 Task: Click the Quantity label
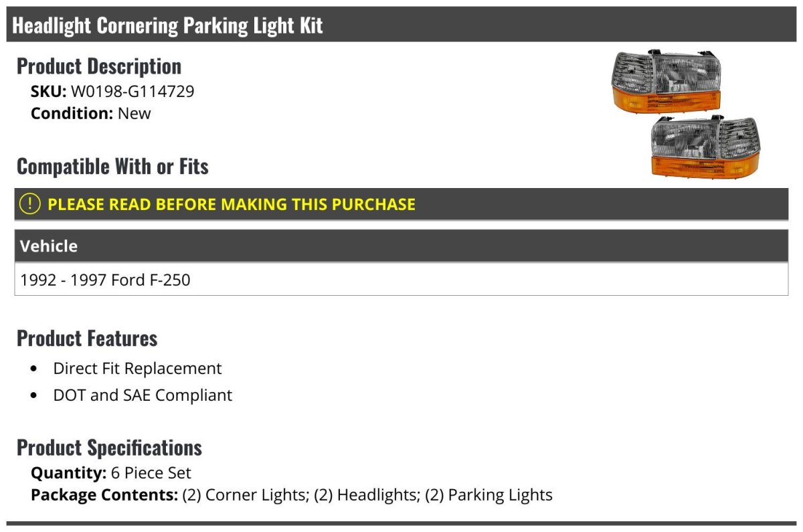69,473
